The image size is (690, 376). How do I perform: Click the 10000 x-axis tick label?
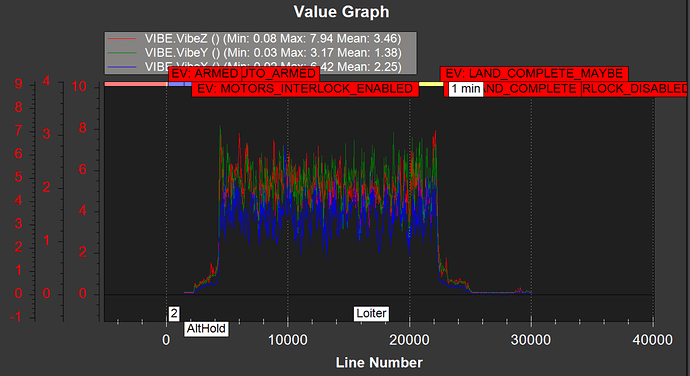click(288, 340)
